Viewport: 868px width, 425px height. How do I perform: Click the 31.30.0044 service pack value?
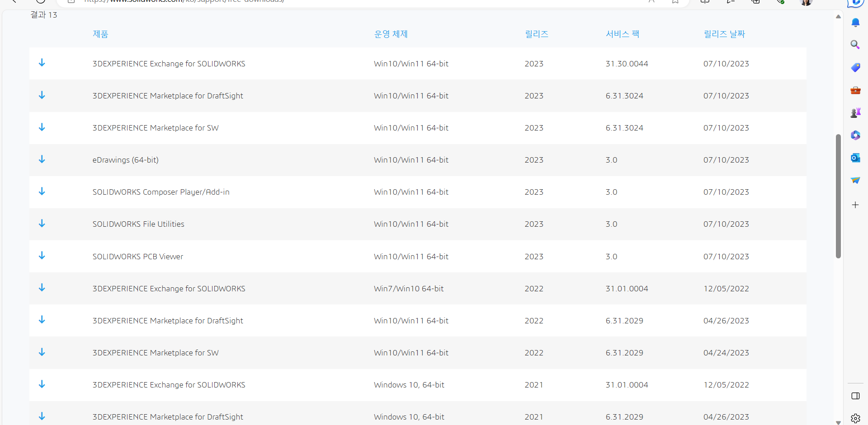point(627,64)
